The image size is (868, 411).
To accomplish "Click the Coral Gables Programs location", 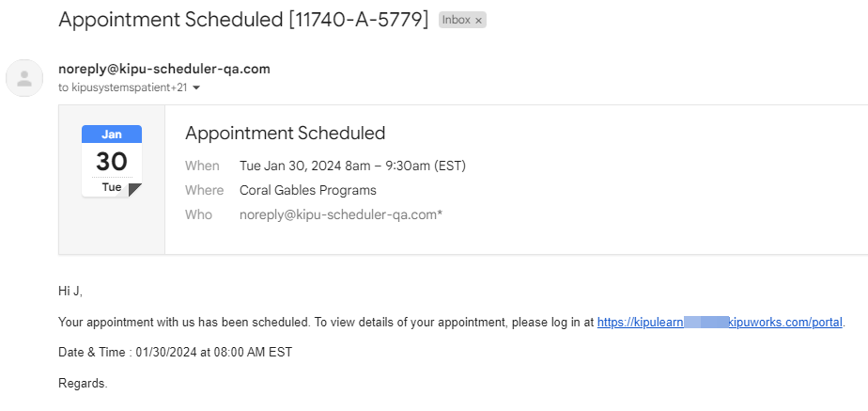I will pos(308,190).
